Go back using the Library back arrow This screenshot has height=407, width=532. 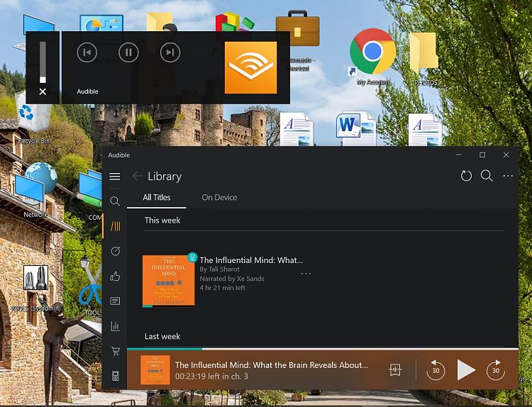138,176
